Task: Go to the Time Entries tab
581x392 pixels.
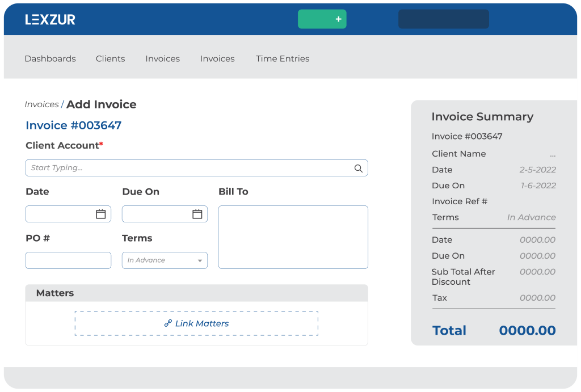Action: pyautogui.click(x=283, y=58)
